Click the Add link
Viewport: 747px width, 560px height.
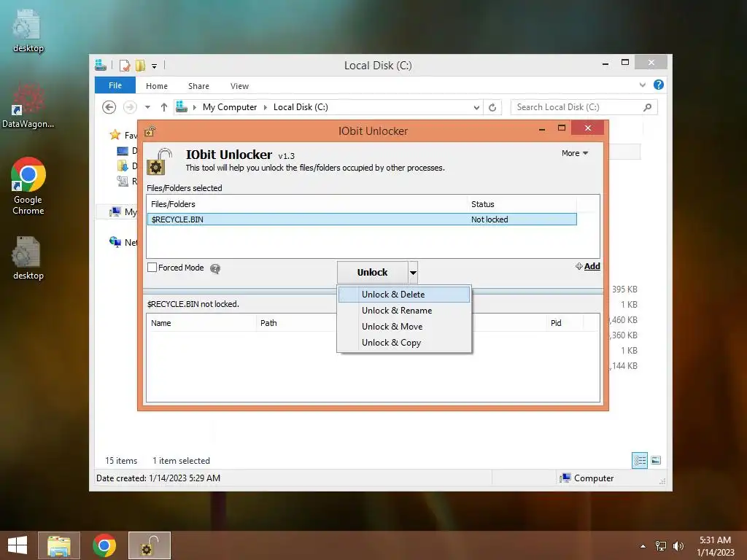click(588, 266)
